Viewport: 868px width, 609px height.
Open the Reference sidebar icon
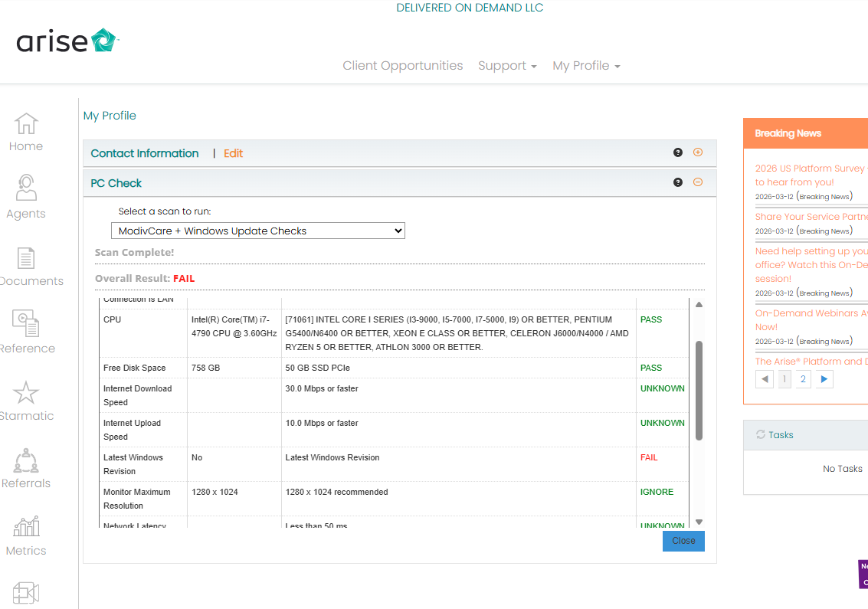[x=26, y=323]
